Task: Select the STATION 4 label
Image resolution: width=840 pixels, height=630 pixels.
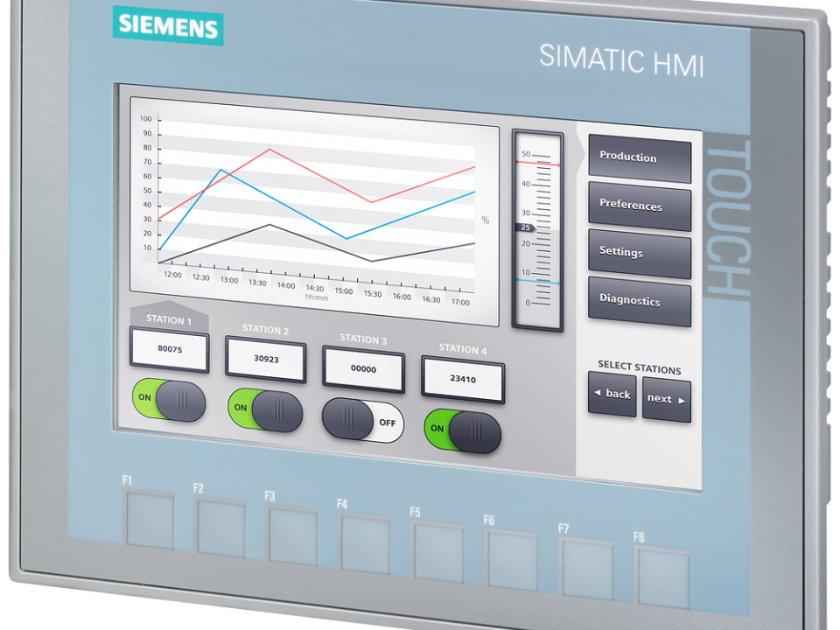Action: pyautogui.click(x=463, y=349)
